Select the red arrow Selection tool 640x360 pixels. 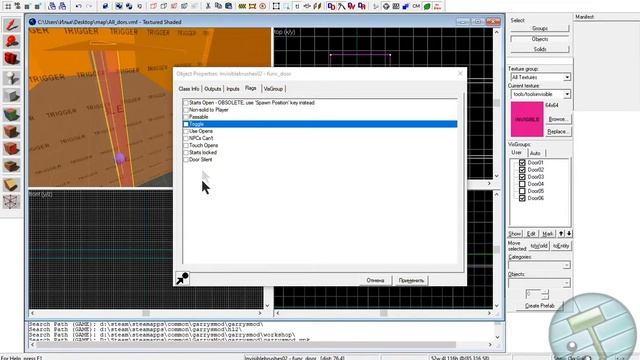pos(11,25)
